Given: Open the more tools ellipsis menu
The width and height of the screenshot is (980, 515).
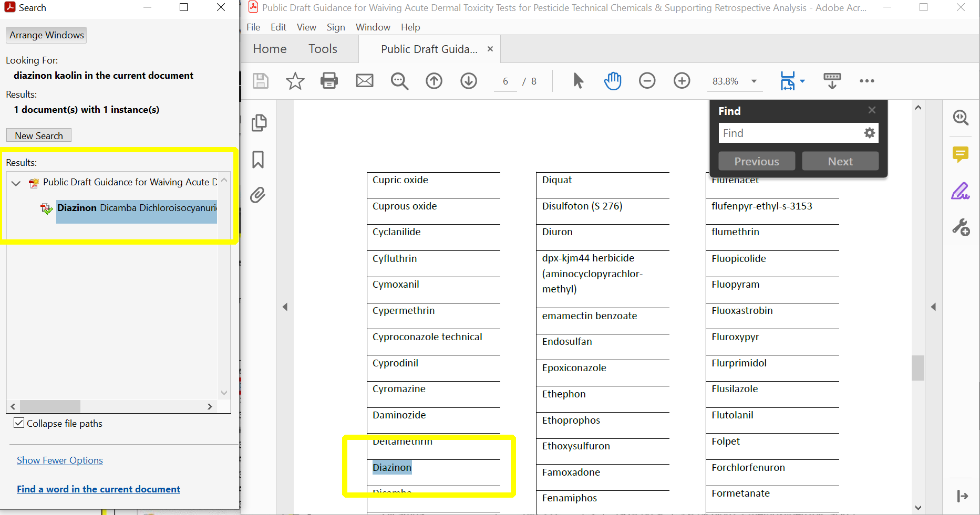Looking at the screenshot, I should (866, 81).
